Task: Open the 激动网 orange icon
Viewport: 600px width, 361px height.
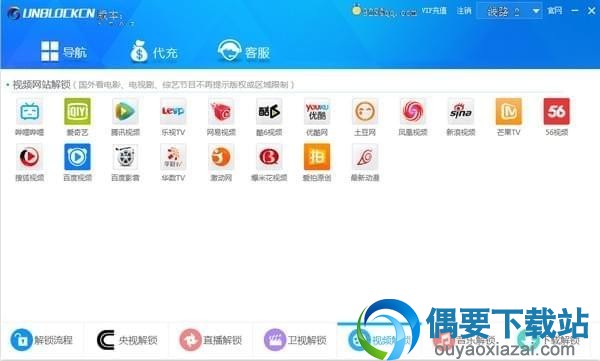Action: [x=221, y=157]
